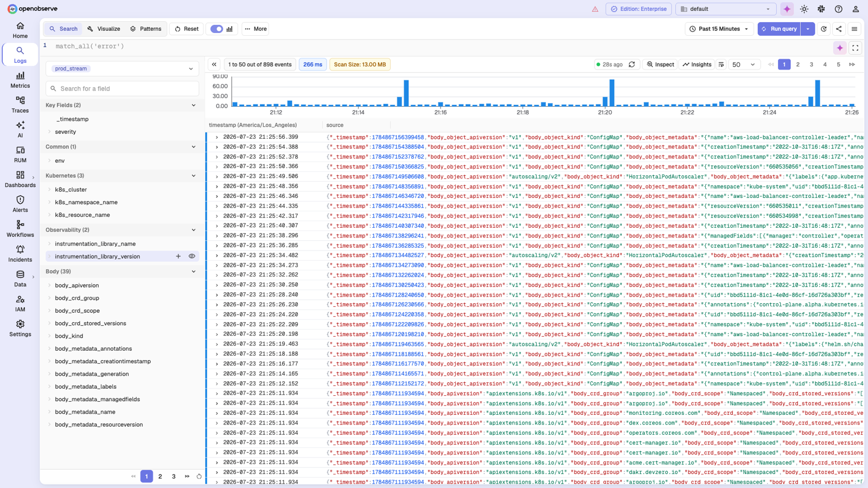The width and height of the screenshot is (868, 488).
Task: Click the AI assistant sparkle in query editor
Action: coord(840,48)
